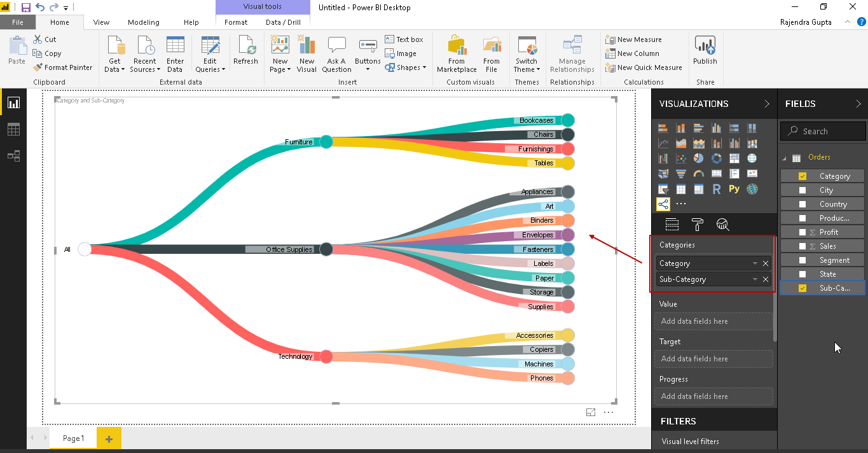The width and height of the screenshot is (868, 453).
Task: Expand Category field well dropdown arrow
Action: [755, 263]
